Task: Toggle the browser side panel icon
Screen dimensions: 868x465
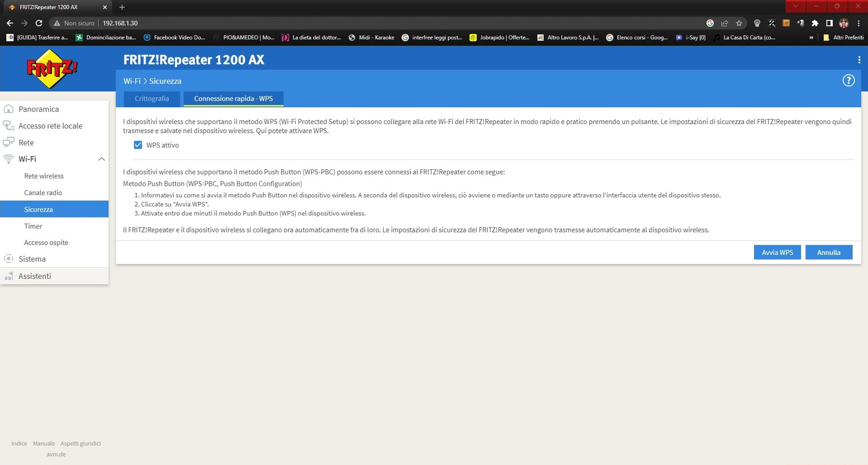Action: 829,23
